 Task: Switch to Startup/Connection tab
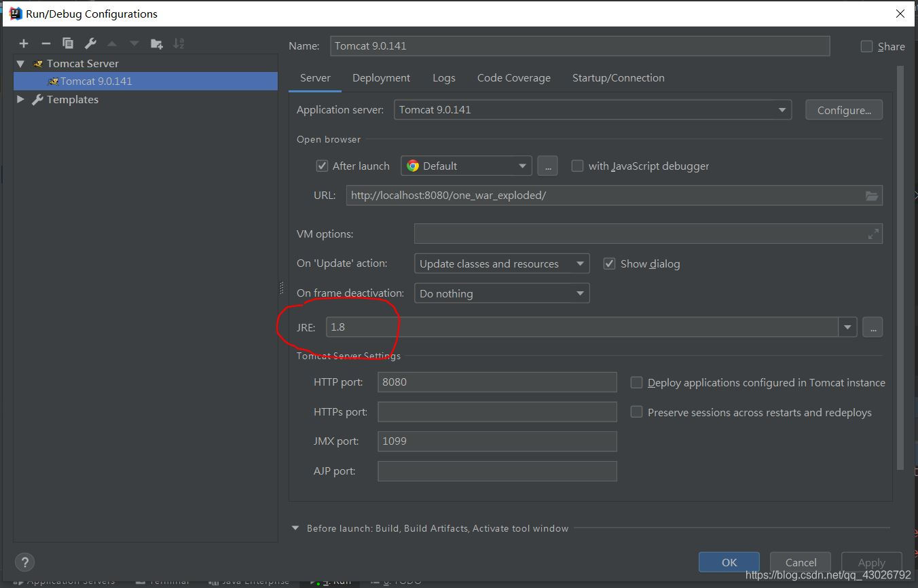(619, 78)
